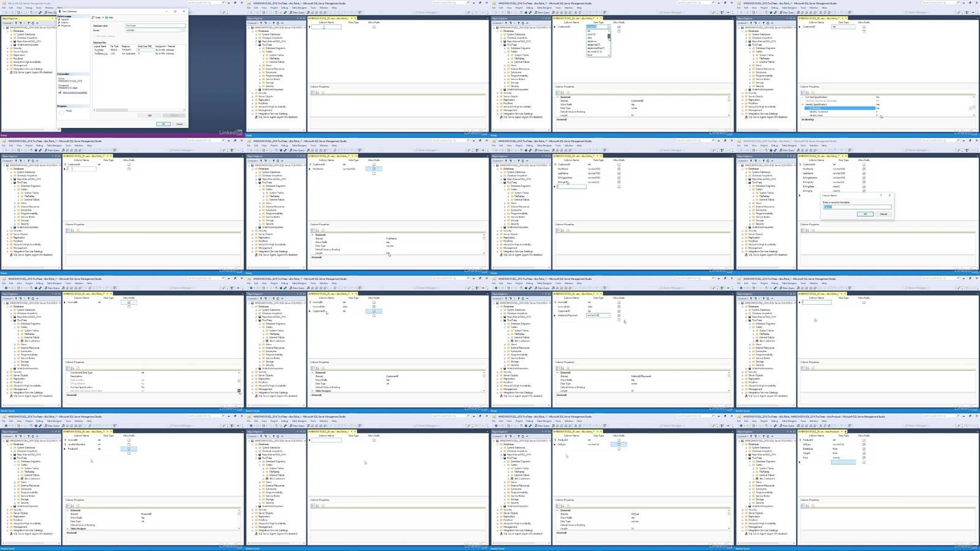This screenshot has width=980, height=551.
Task: Close the table tab in Choose Name dialog frame
Action: pyautogui.click(x=846, y=156)
